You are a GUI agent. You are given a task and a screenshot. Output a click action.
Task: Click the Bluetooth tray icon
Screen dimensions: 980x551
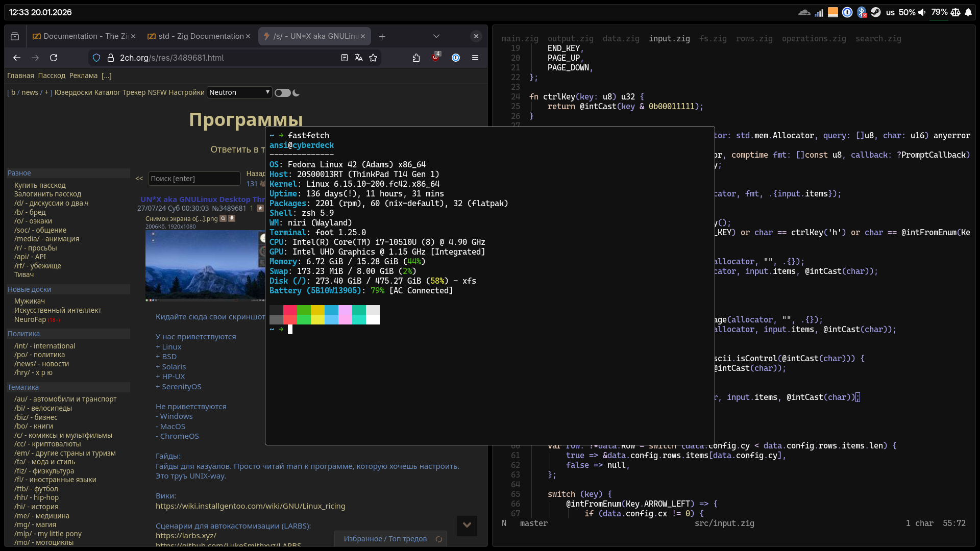[x=862, y=12]
